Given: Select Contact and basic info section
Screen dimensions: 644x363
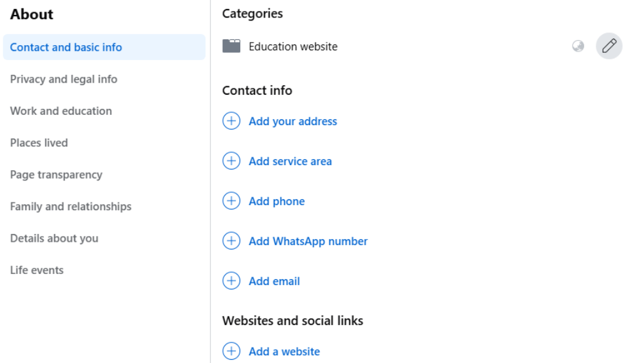Looking at the screenshot, I should 104,47.
